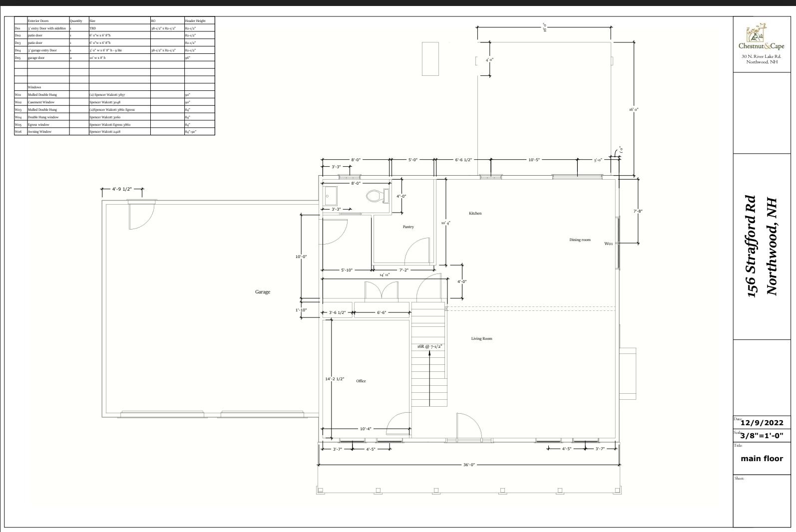Screen dimensions: 796x532
Task: Click the 3/8"=1'-0" scale field
Action: click(x=762, y=435)
